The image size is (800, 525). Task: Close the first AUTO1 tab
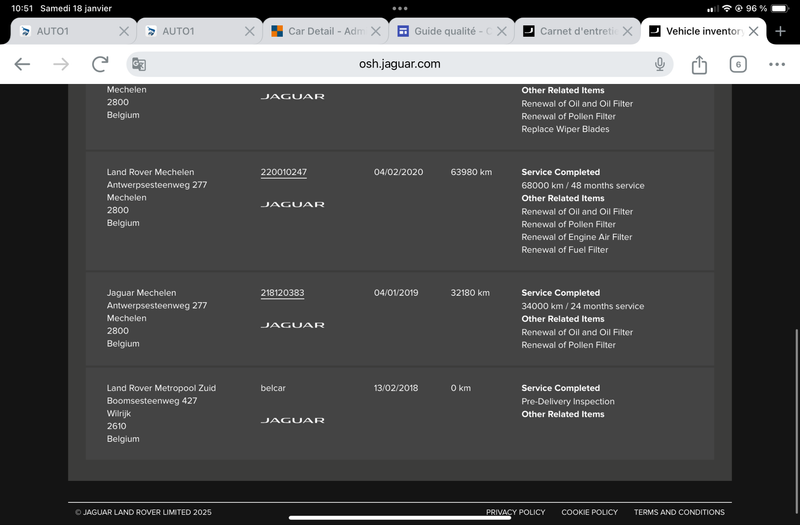point(123,31)
